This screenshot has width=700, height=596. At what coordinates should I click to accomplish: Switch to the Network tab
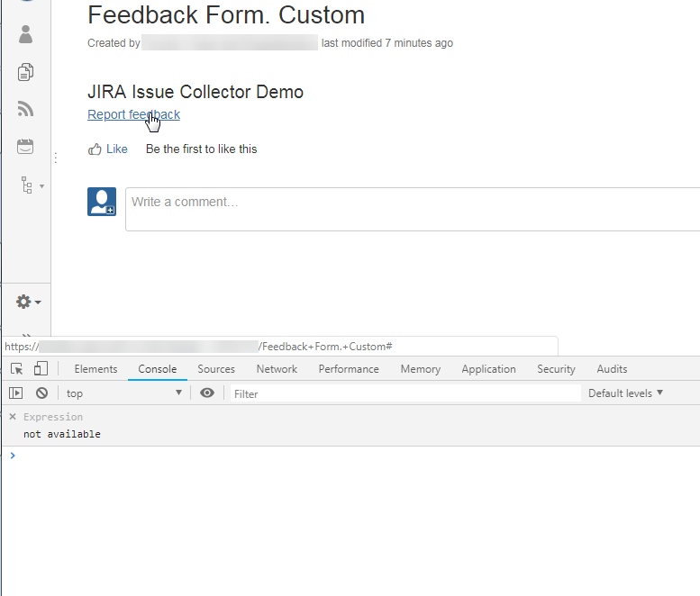pyautogui.click(x=277, y=369)
